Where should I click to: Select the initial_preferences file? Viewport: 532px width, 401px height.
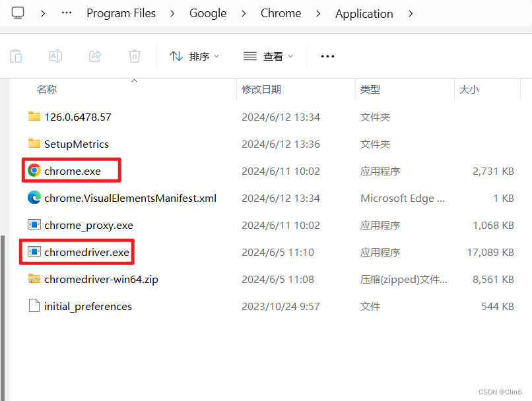pos(86,305)
